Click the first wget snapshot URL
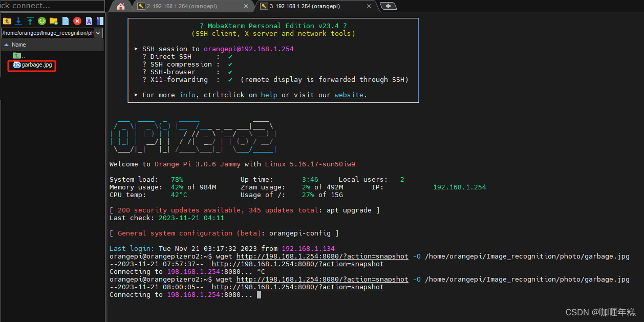This screenshot has width=644, height=322. 323,256
